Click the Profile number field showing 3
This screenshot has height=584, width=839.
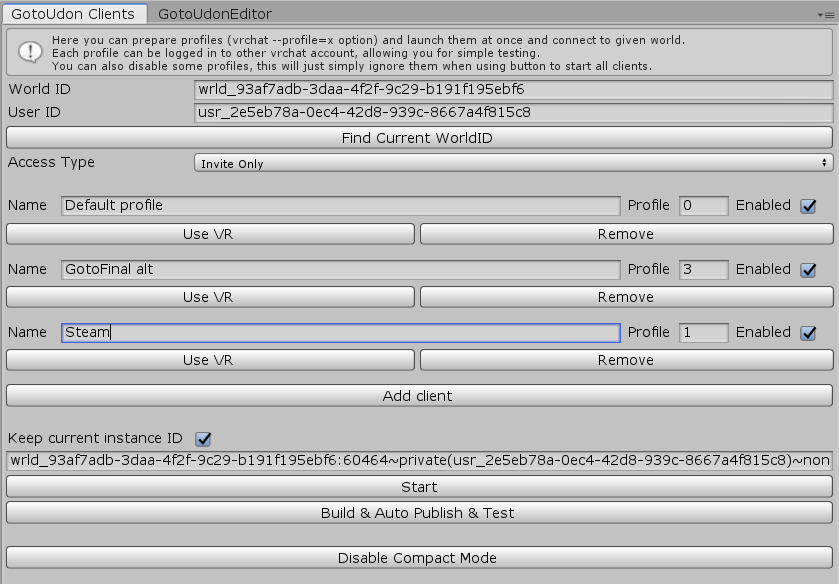coord(703,269)
